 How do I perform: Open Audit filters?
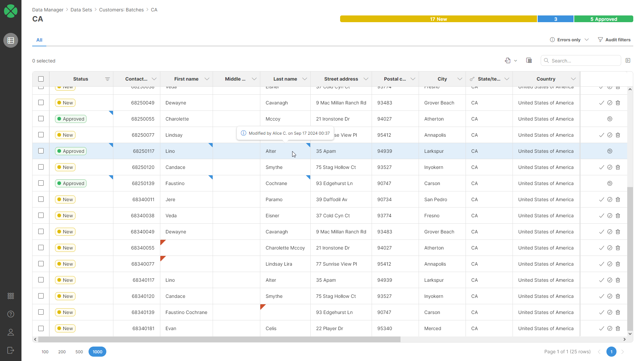coord(618,40)
